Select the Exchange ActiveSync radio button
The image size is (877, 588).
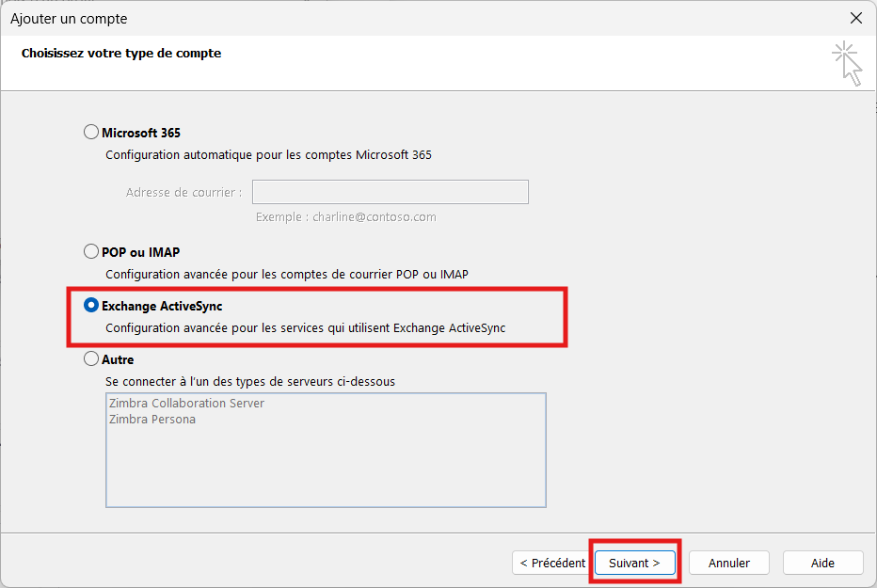click(91, 306)
